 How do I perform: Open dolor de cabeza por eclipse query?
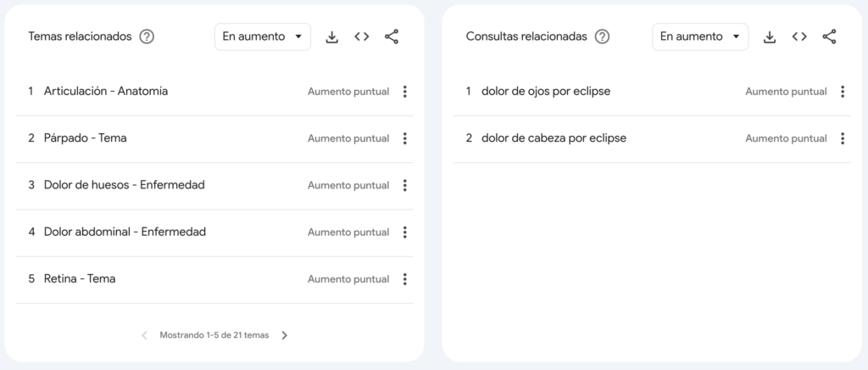click(x=554, y=138)
